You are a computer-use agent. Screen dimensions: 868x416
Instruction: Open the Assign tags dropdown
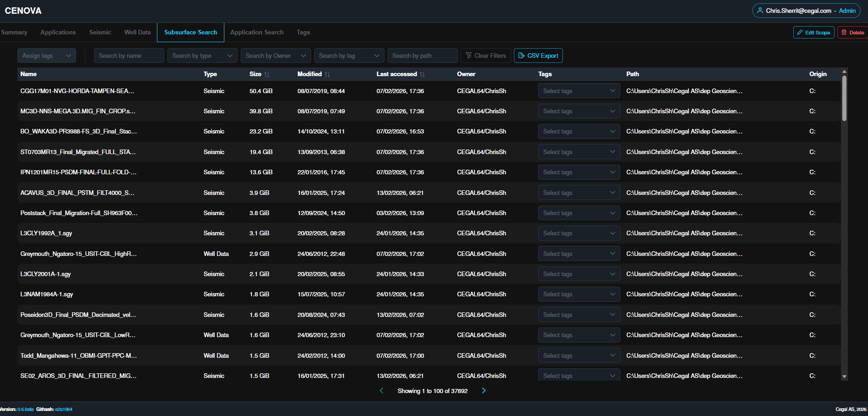[47, 55]
